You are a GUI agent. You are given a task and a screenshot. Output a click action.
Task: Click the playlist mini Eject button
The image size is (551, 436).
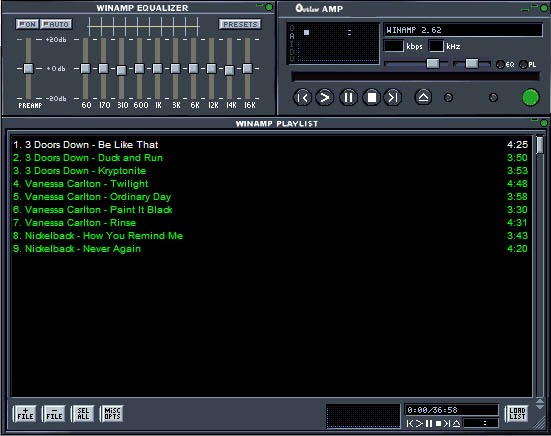click(x=456, y=424)
